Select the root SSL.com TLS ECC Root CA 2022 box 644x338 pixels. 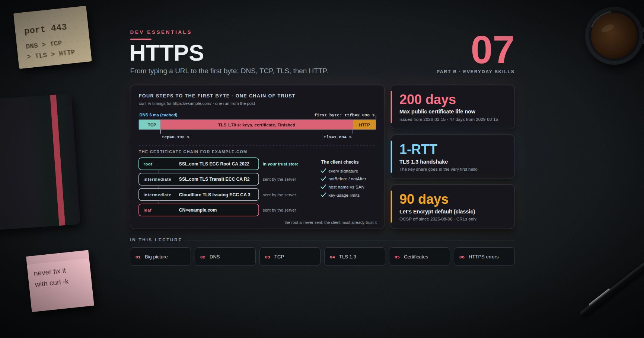click(x=199, y=164)
